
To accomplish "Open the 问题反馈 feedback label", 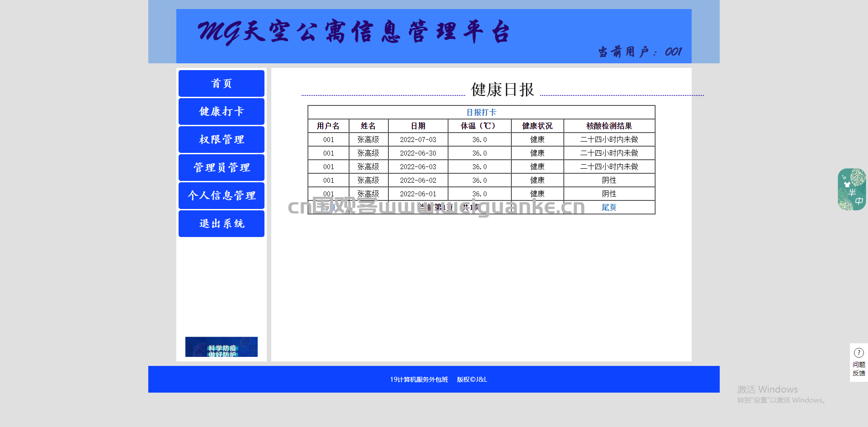I will 859,369.
